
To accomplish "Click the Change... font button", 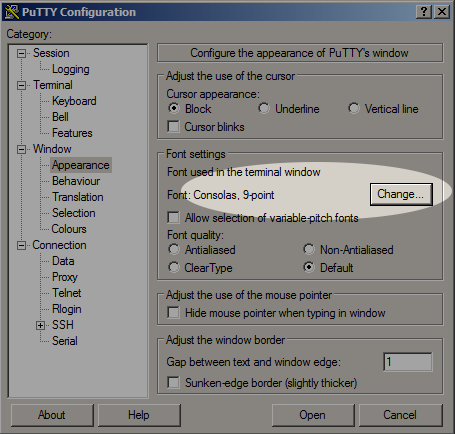I will pos(401,194).
